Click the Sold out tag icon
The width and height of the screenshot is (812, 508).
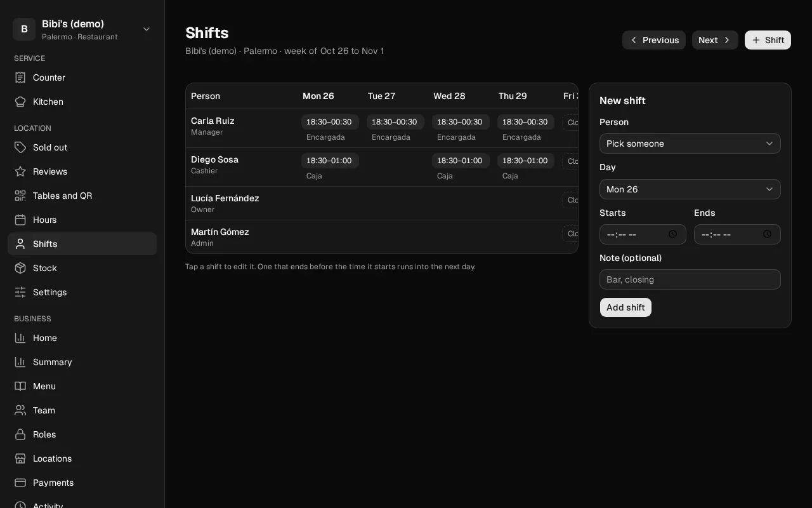(x=20, y=147)
